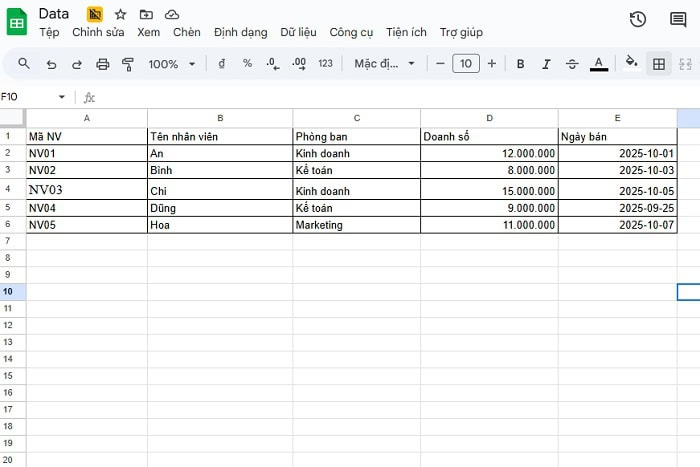
Task: Open the Định dạng menu
Action: (x=241, y=32)
